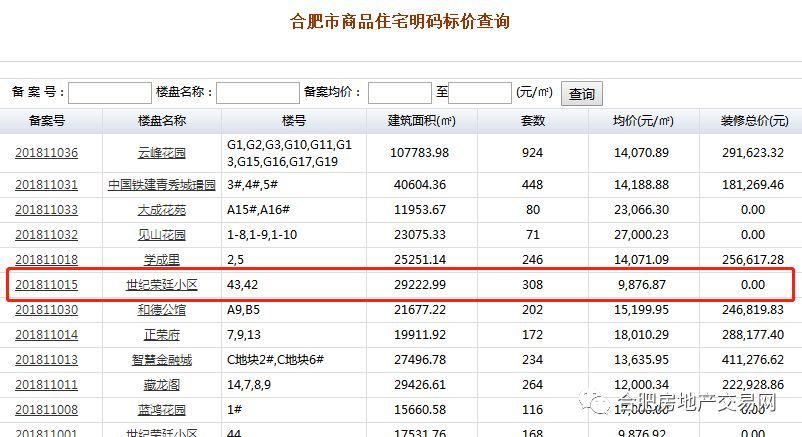Open record link 201811036
The height and width of the screenshot is (437, 802).
pos(47,153)
